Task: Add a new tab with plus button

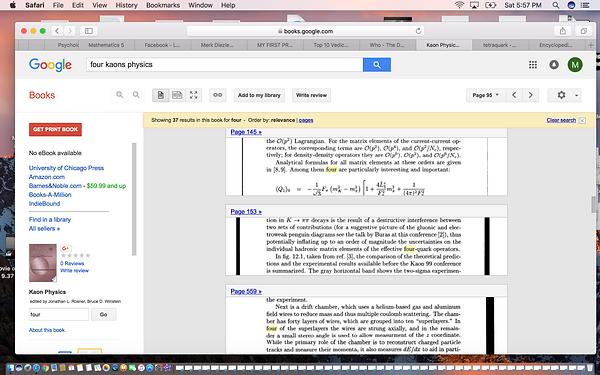Action: (591, 45)
